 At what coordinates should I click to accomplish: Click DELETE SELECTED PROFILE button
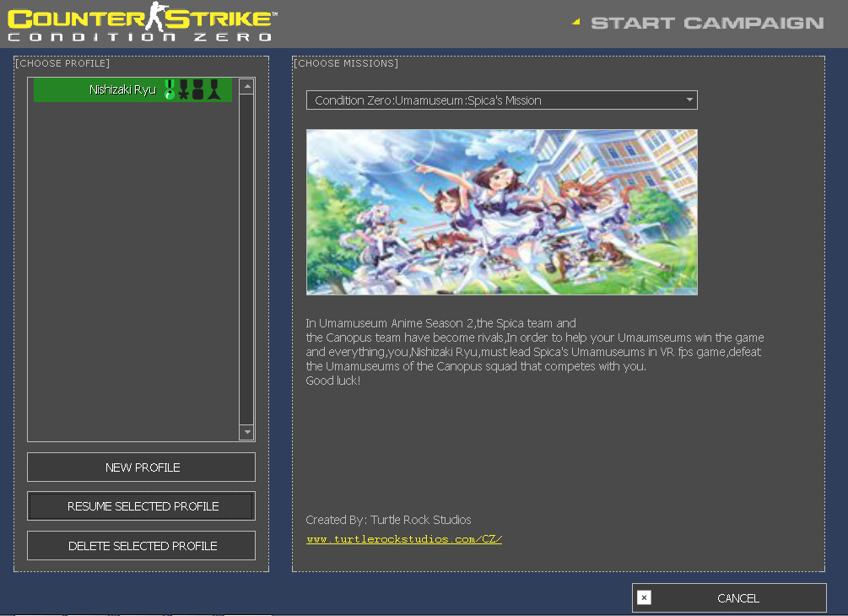point(141,546)
